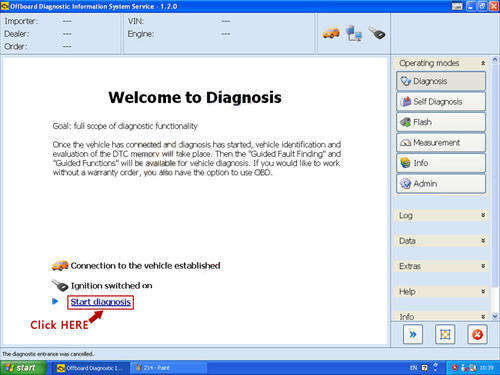Expand the Extras section
The height and width of the screenshot is (375, 500).
pos(483,266)
